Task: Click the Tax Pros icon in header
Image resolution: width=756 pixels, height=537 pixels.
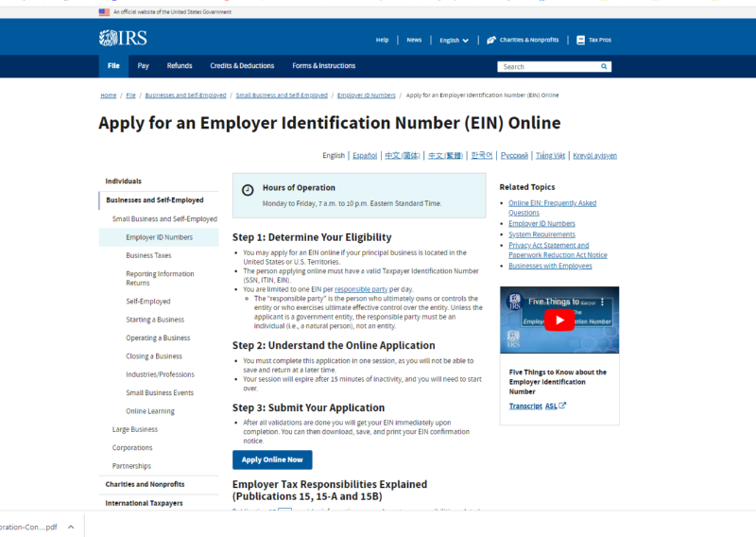Action: point(580,40)
